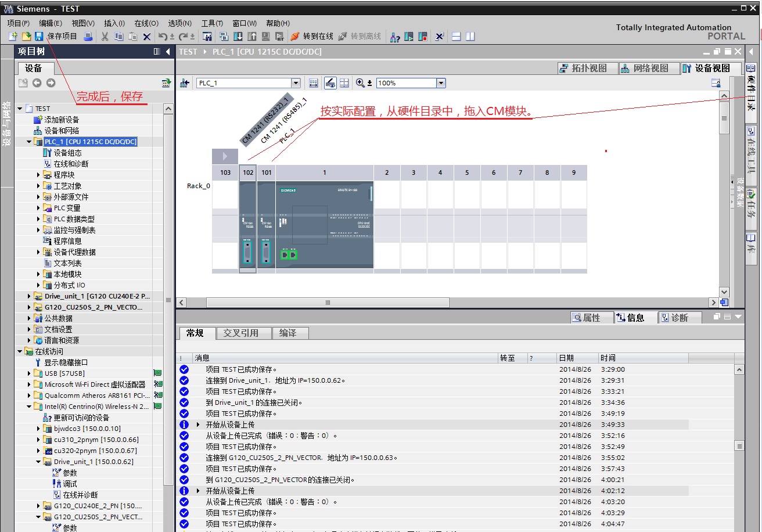Click the print icon in the toolbar
Image resolution: width=762 pixels, height=532 pixels.
(x=88, y=37)
